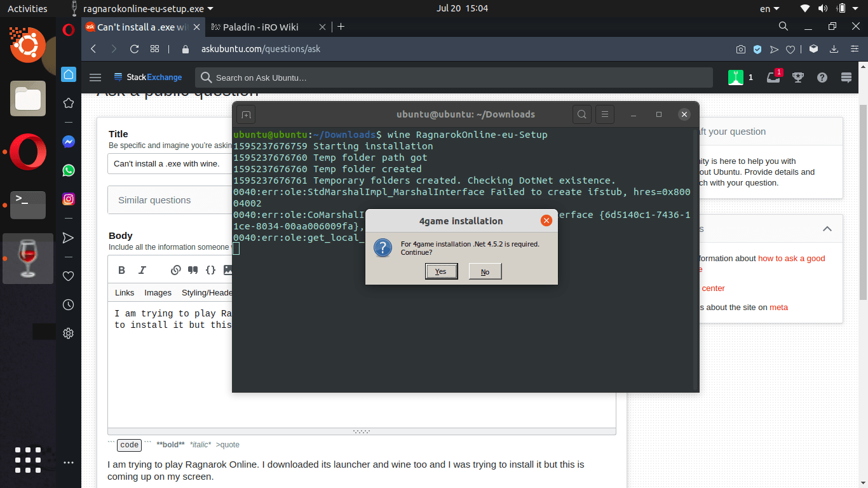Save page to bookmarks with the heart icon
This screenshot has height=488, width=868.
point(789,48)
